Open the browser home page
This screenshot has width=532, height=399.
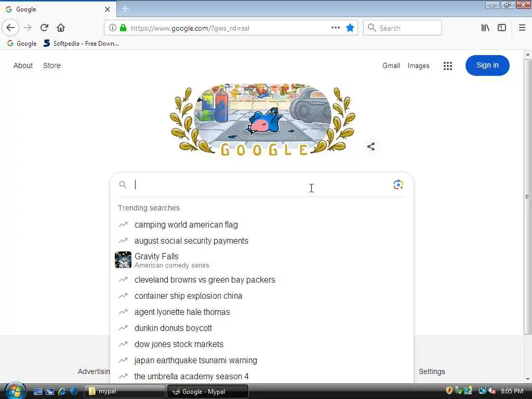[x=61, y=28]
